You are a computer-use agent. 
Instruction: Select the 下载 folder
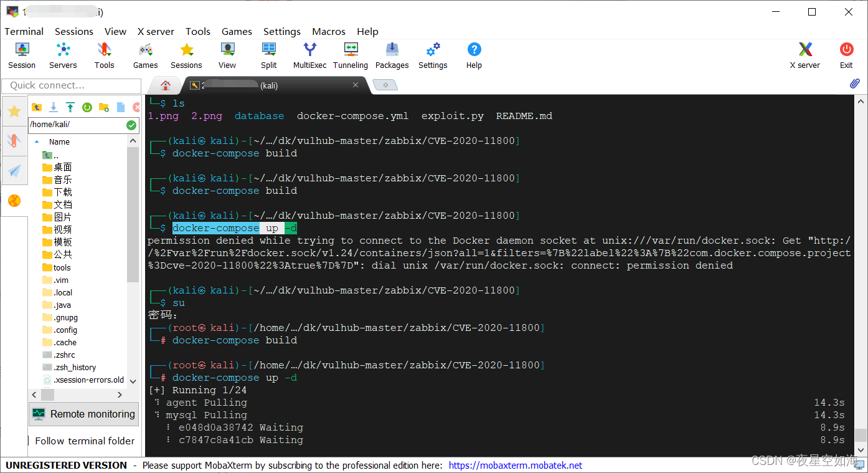[x=57, y=192]
